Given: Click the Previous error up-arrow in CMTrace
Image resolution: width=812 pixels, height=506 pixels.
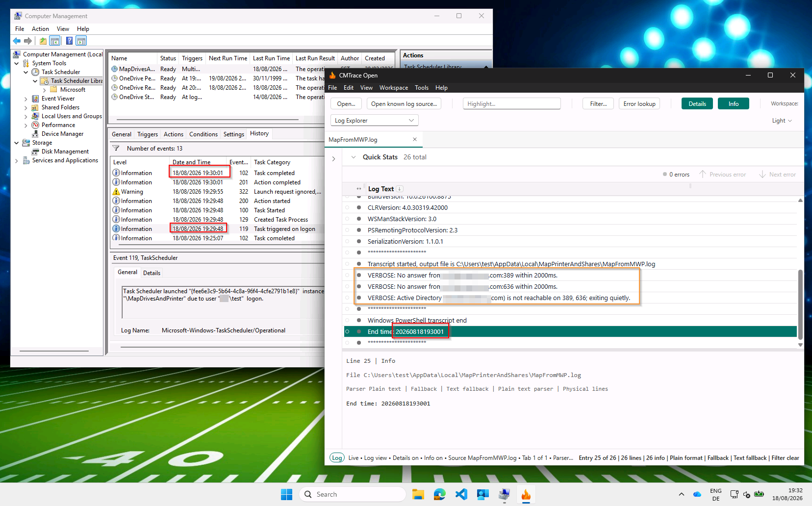Looking at the screenshot, I should coord(702,174).
